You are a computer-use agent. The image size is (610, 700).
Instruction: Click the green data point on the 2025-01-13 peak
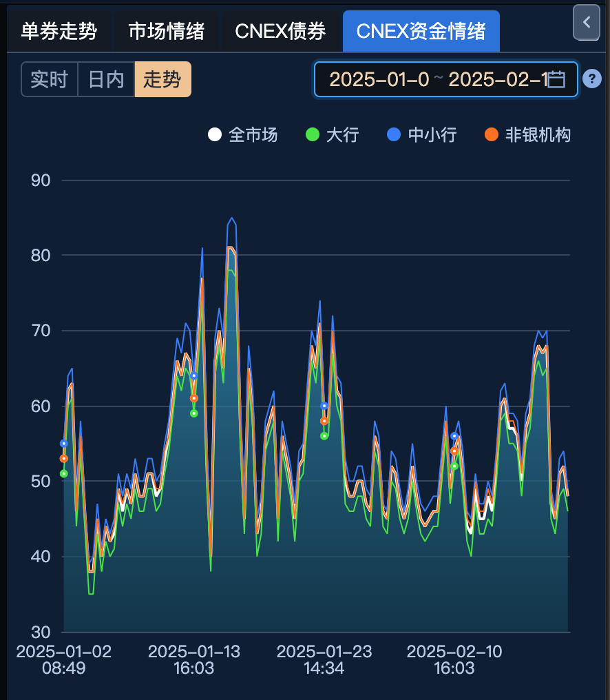193,412
